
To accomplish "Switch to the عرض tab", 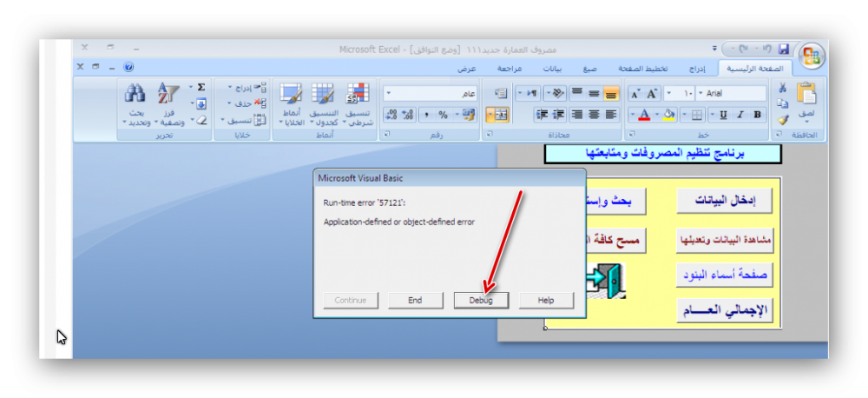I will (x=467, y=69).
